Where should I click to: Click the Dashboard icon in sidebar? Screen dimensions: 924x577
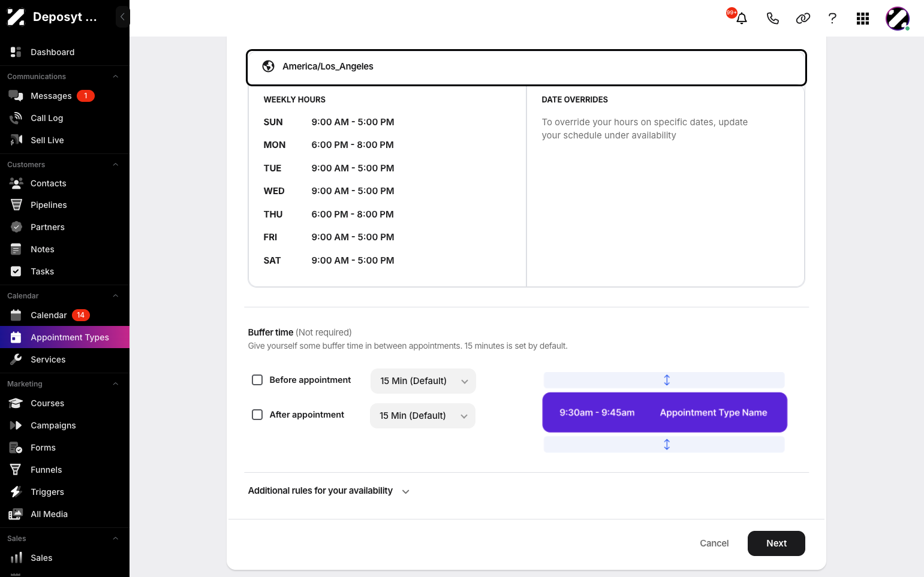click(16, 52)
